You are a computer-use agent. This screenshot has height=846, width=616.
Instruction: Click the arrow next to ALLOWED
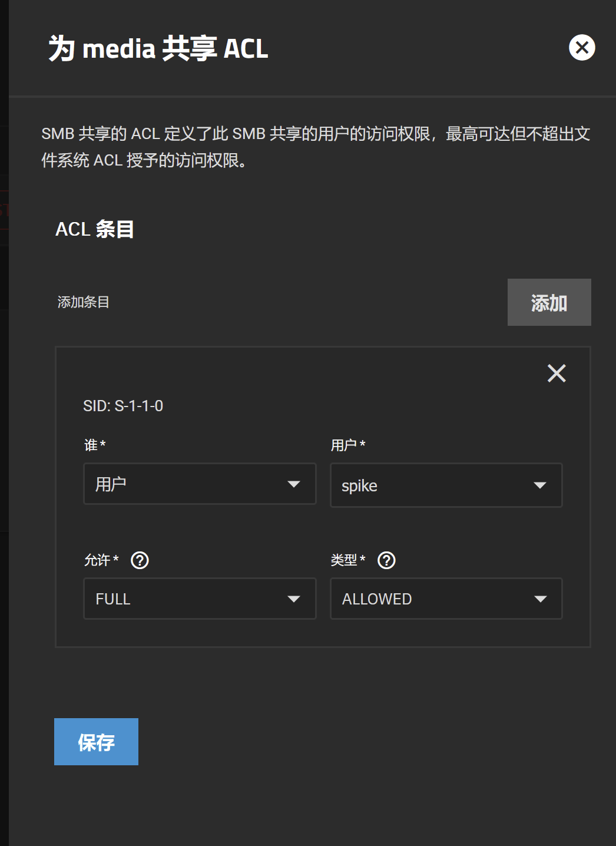[x=540, y=599]
